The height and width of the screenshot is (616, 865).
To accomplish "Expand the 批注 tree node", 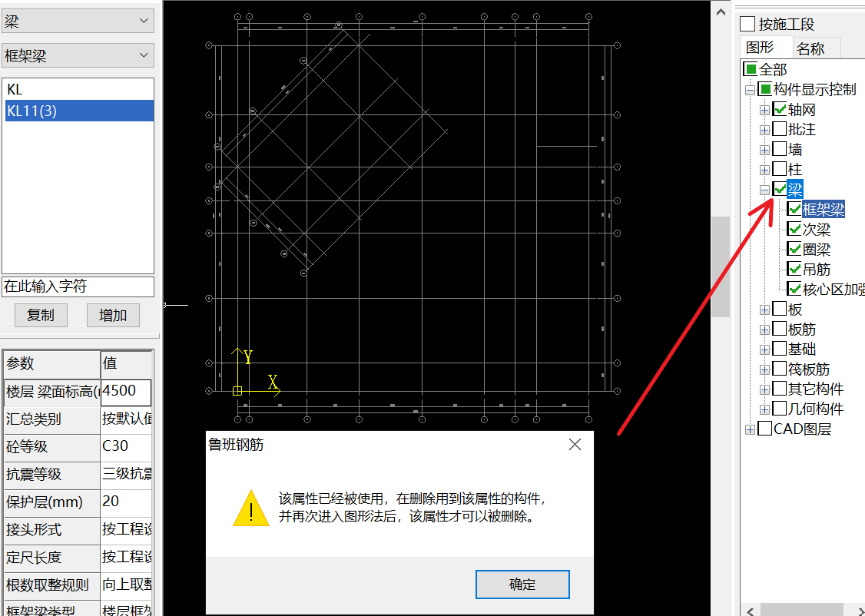I will [764, 130].
